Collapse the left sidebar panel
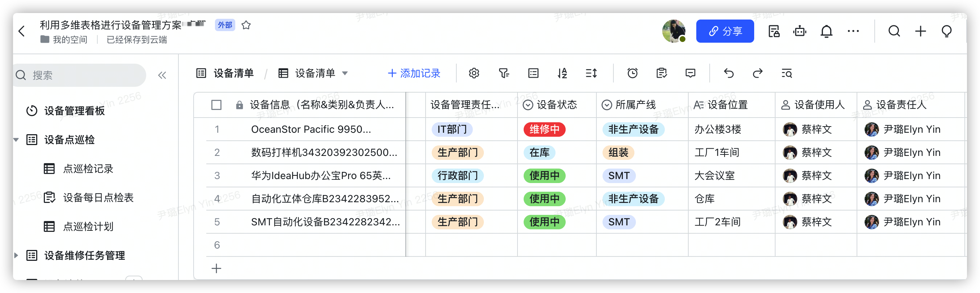Screen dimensions: 980x293 coord(162,75)
